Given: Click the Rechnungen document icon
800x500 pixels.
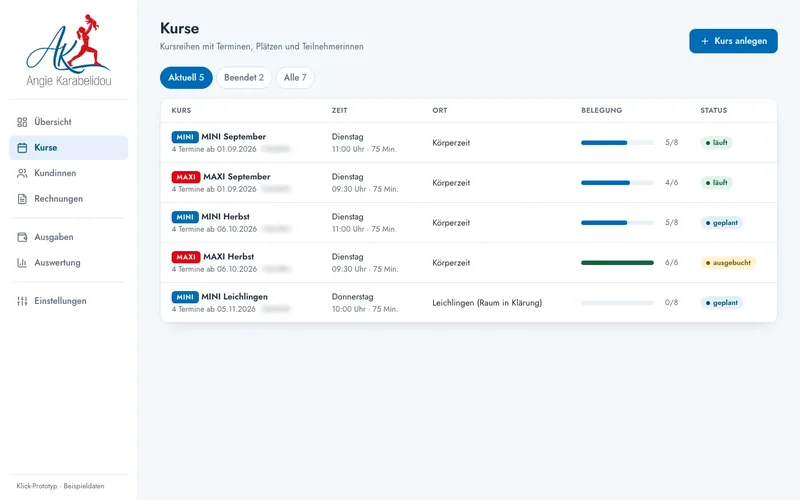Looking at the screenshot, I should [22, 198].
